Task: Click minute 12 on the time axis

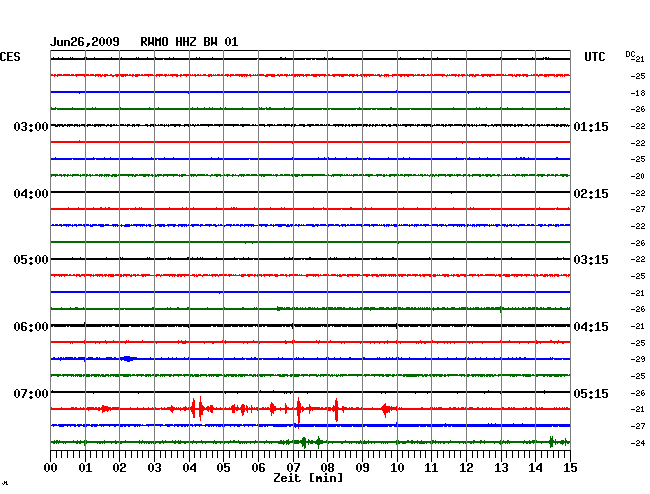Action: tap(466, 467)
